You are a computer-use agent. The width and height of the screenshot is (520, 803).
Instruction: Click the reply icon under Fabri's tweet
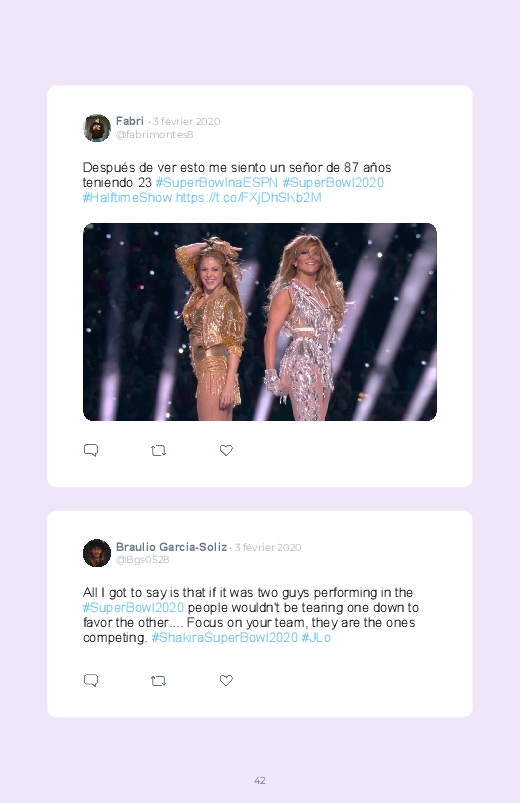pyautogui.click(x=91, y=450)
